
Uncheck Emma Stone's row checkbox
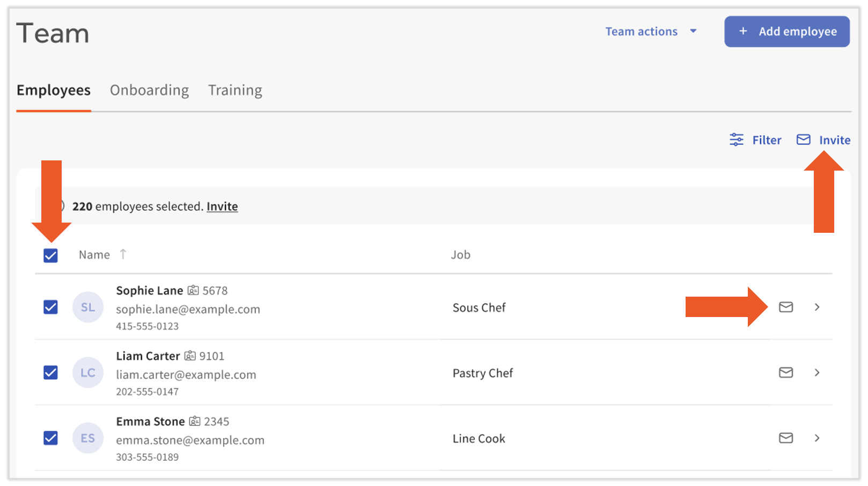tap(51, 438)
